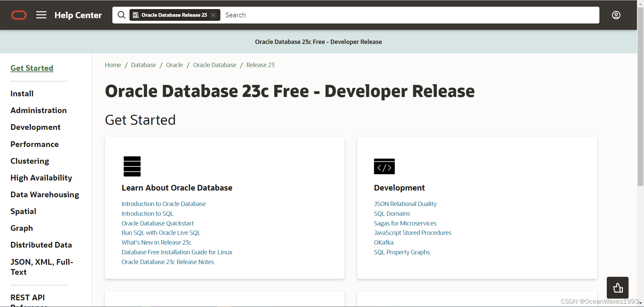644x307 pixels.
Task: Open the Administration sidebar section
Action: coord(39,110)
